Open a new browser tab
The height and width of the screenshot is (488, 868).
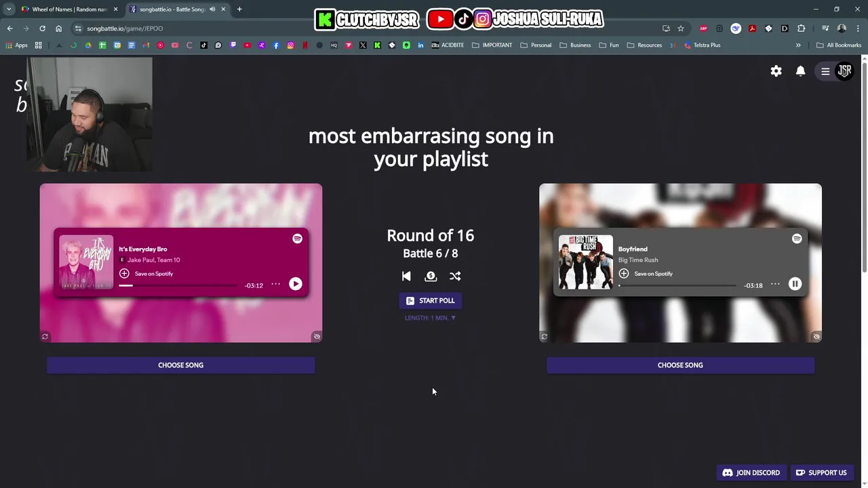239,9
